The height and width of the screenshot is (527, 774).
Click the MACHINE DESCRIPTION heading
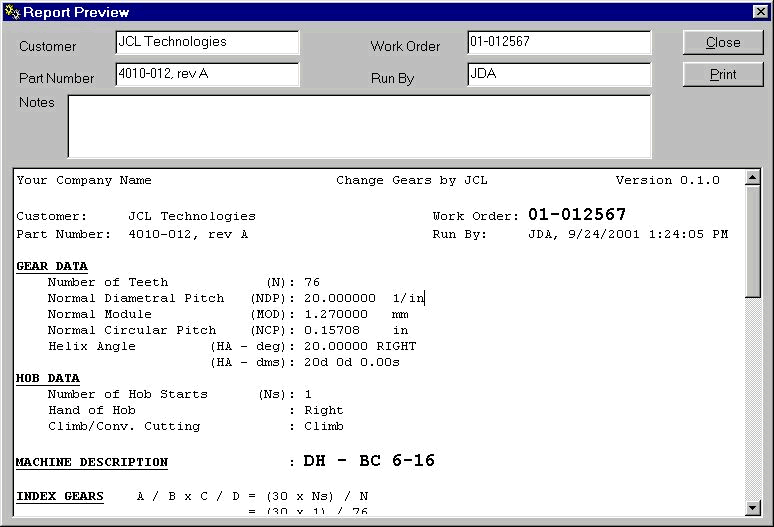tap(92, 462)
